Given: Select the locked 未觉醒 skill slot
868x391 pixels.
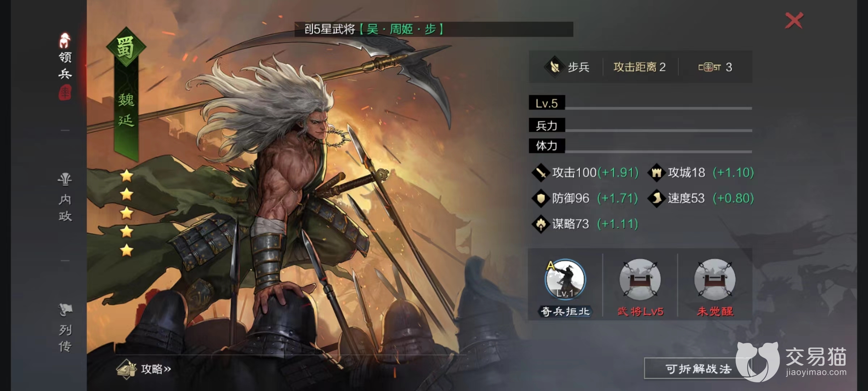Looking at the screenshot, I should (x=715, y=279).
